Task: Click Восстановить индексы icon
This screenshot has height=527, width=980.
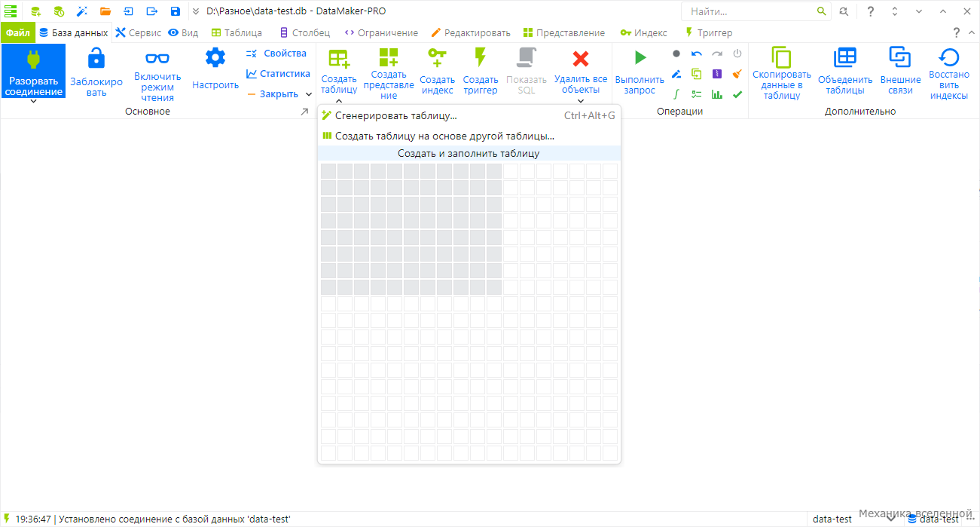Action: tap(949, 58)
